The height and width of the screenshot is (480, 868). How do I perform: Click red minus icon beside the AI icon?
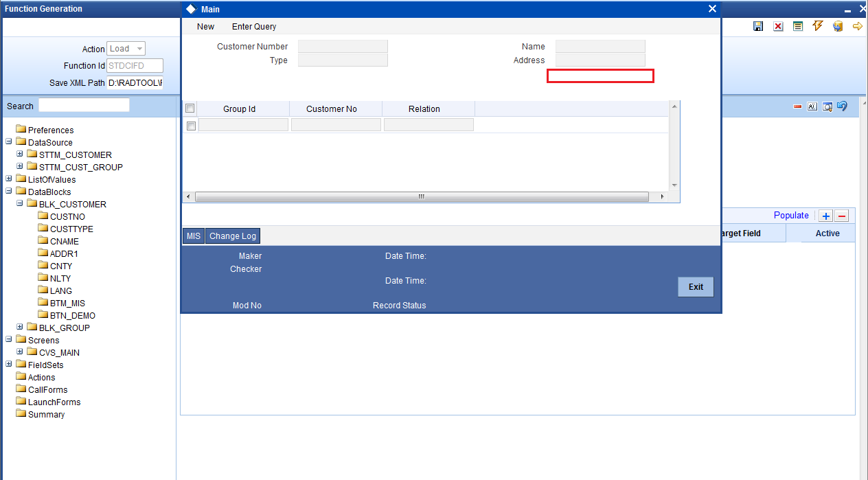pos(797,106)
